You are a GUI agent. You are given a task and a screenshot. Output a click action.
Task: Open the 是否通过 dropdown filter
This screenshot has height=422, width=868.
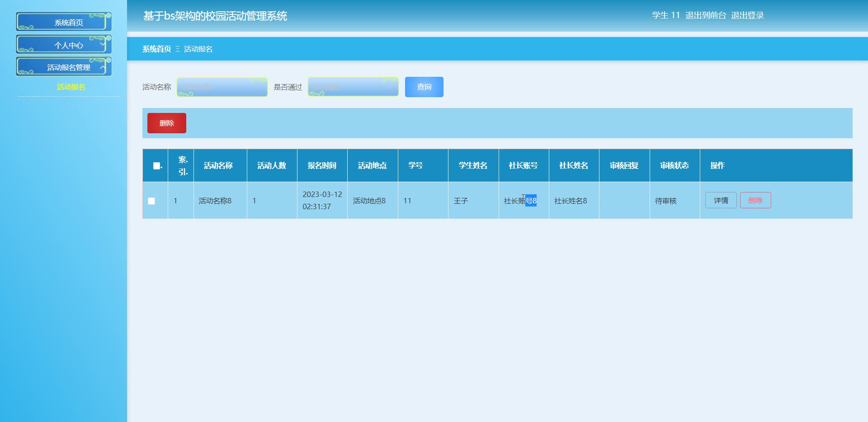353,87
